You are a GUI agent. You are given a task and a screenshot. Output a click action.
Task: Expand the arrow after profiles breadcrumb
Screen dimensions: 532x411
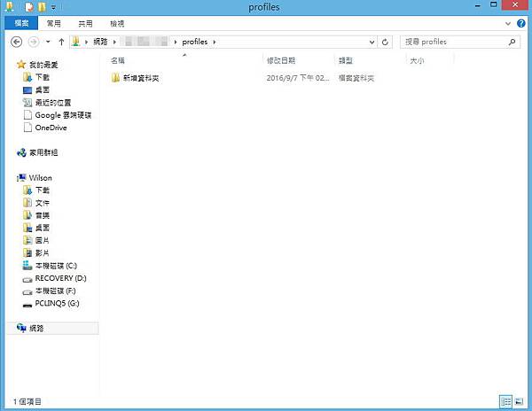coord(215,42)
